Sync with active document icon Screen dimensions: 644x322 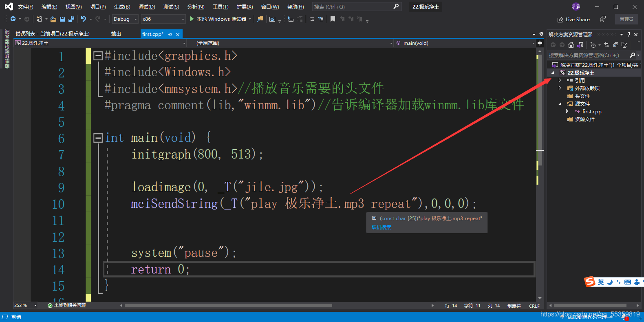click(x=607, y=45)
